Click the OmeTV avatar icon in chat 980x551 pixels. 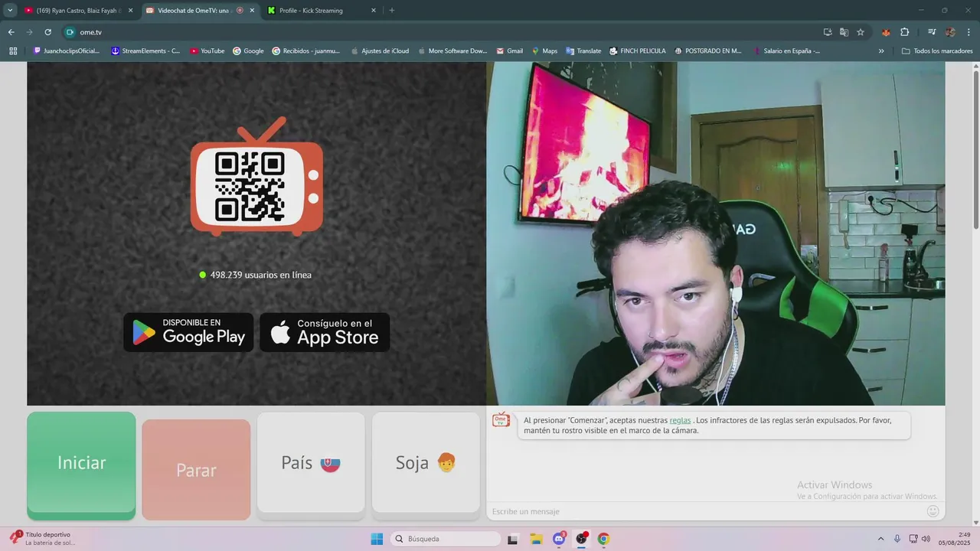pos(501,420)
